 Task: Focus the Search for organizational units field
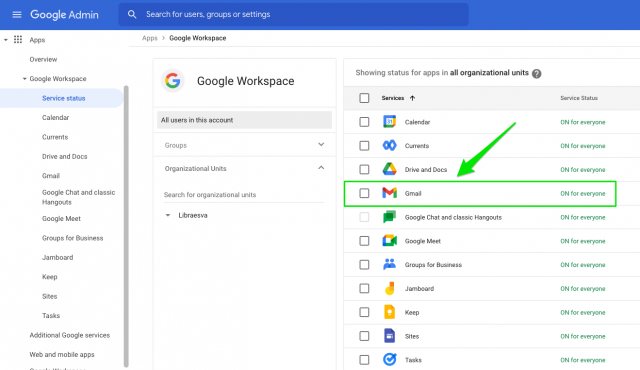tap(244, 195)
